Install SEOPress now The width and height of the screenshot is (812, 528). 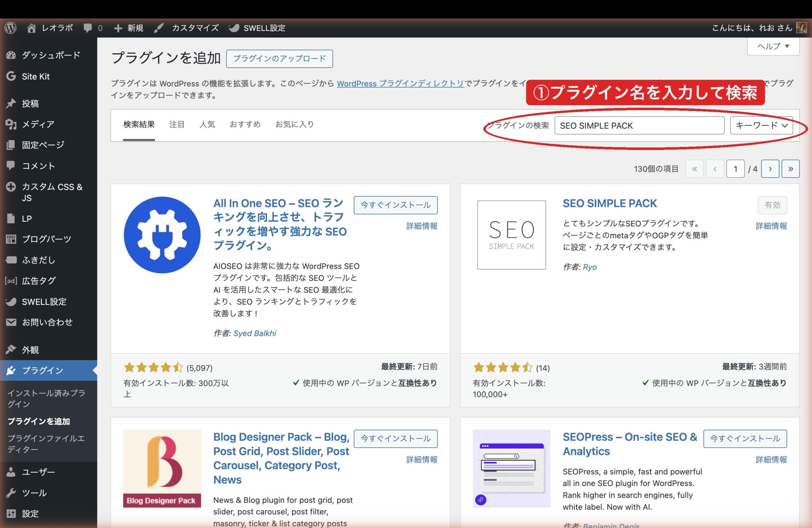pyautogui.click(x=745, y=439)
